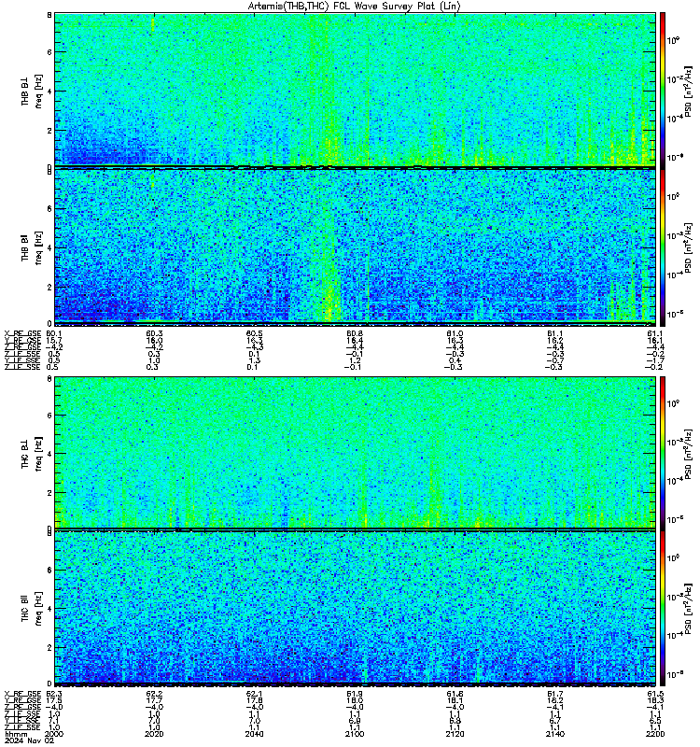This screenshot has height=747, width=700.
Task: Click the 'THB B⊥ freq [Hz]' y-axis label
Action: point(32,90)
